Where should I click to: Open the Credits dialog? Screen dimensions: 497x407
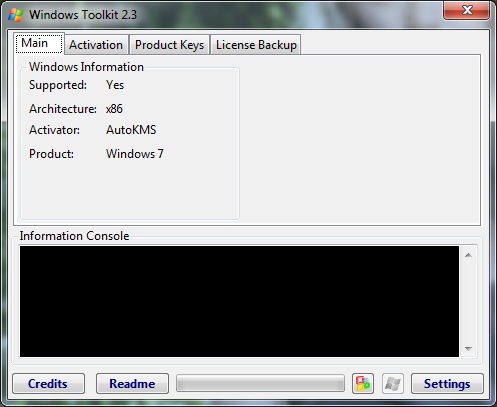tap(49, 384)
